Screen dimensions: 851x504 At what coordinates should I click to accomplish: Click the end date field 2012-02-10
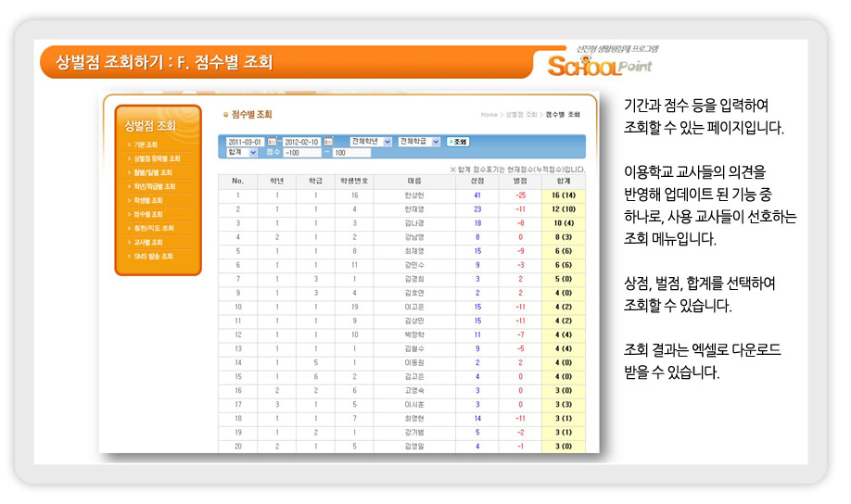(302, 142)
